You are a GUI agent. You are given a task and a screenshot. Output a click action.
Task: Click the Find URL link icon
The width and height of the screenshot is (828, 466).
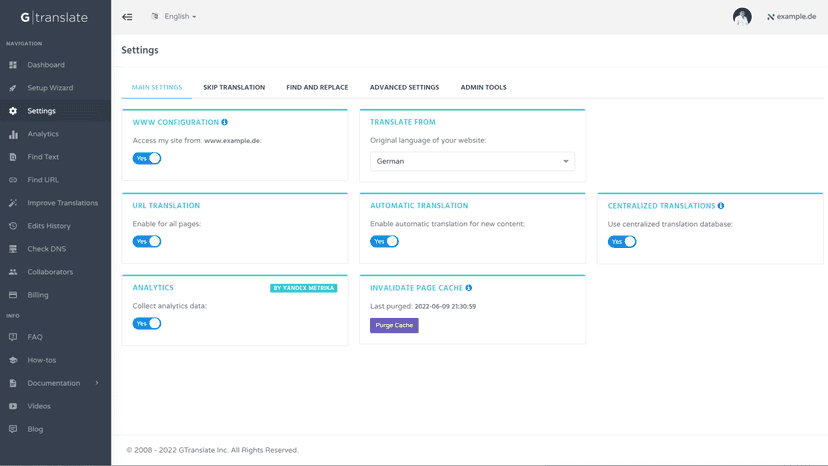[x=13, y=180]
